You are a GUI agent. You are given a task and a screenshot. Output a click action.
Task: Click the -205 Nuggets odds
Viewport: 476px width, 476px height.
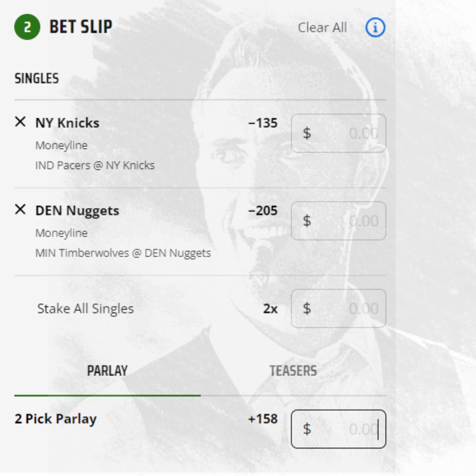[263, 211]
